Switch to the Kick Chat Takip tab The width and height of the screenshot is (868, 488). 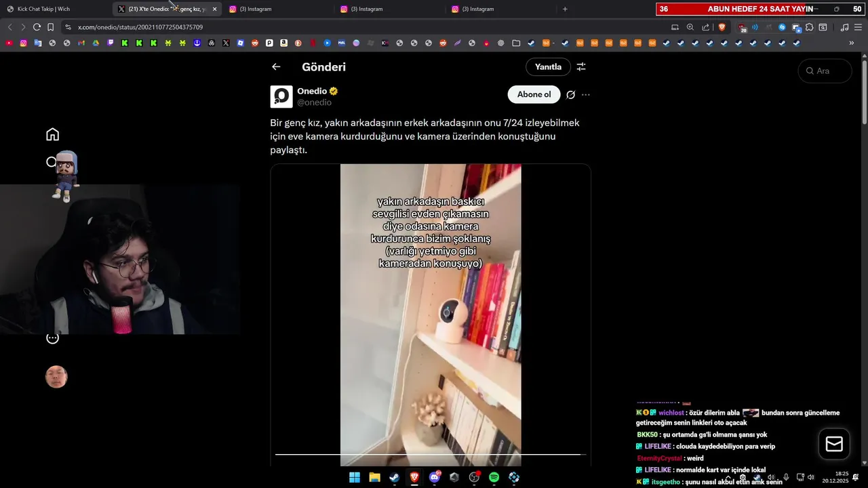click(x=56, y=9)
